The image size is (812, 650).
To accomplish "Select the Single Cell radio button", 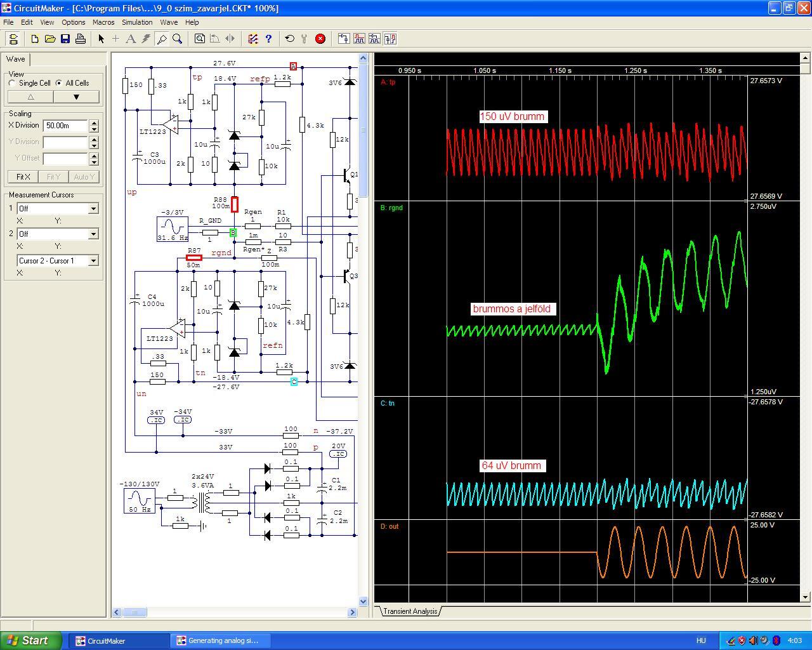I will point(13,83).
